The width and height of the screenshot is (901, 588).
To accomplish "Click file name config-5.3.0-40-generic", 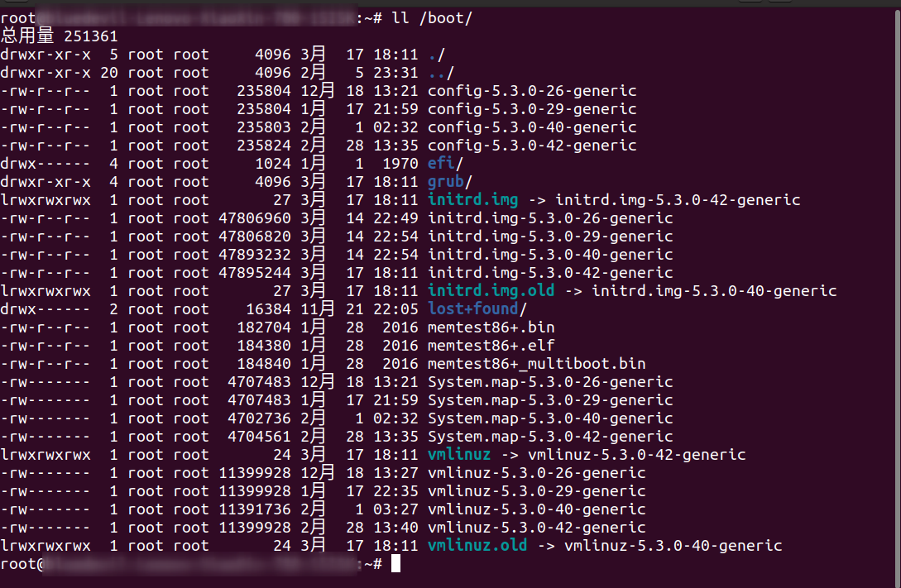I will pyautogui.click(x=532, y=127).
